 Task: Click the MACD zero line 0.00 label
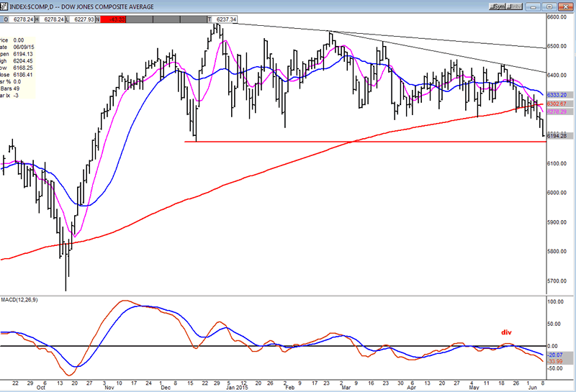click(x=555, y=345)
